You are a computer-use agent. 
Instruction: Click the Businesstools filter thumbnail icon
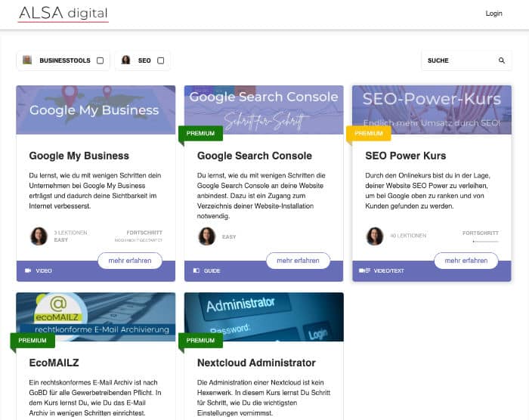(x=27, y=60)
